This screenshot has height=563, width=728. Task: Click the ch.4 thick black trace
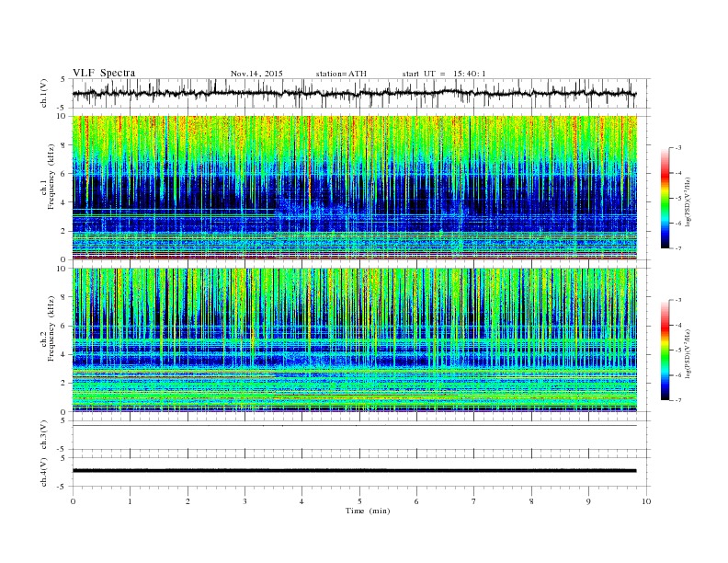point(355,471)
